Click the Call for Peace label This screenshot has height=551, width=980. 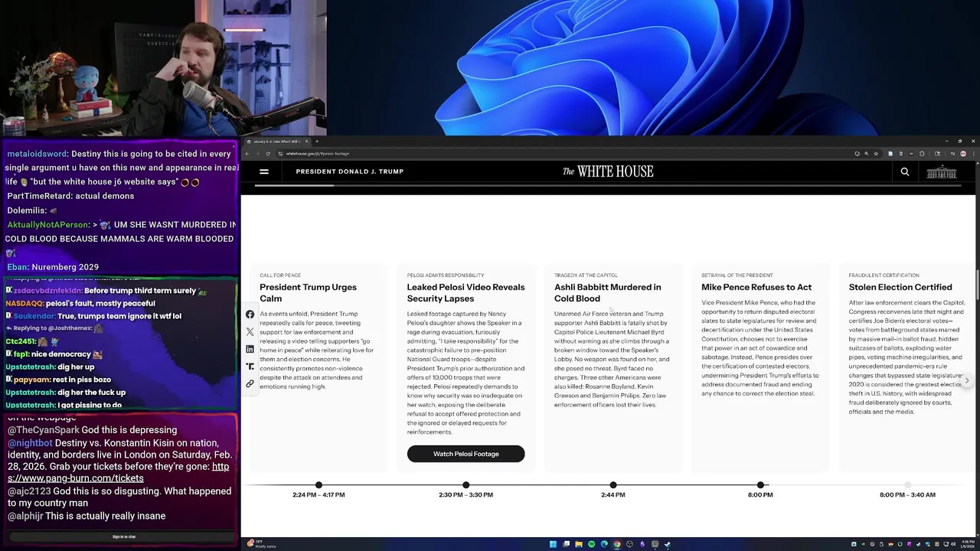click(280, 275)
